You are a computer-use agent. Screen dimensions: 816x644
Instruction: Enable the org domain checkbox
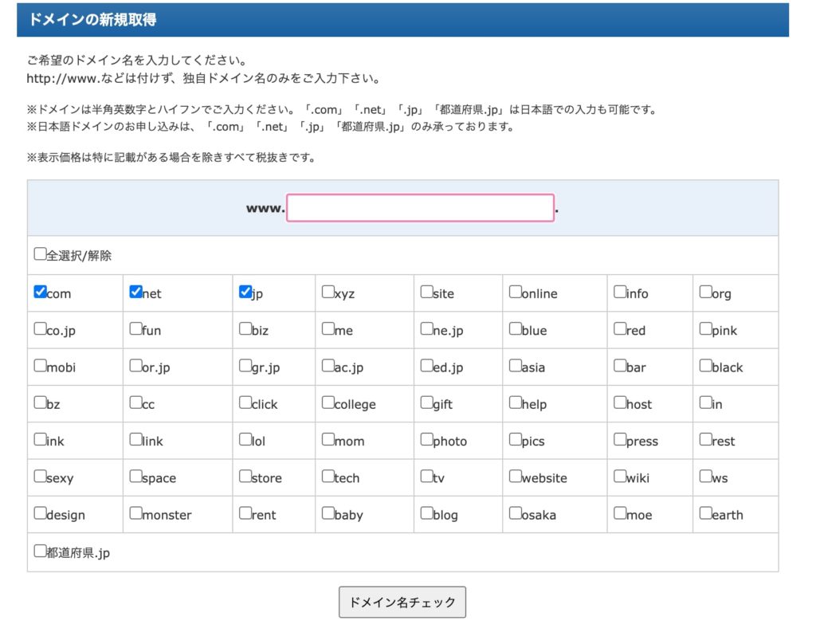pyautogui.click(x=706, y=292)
